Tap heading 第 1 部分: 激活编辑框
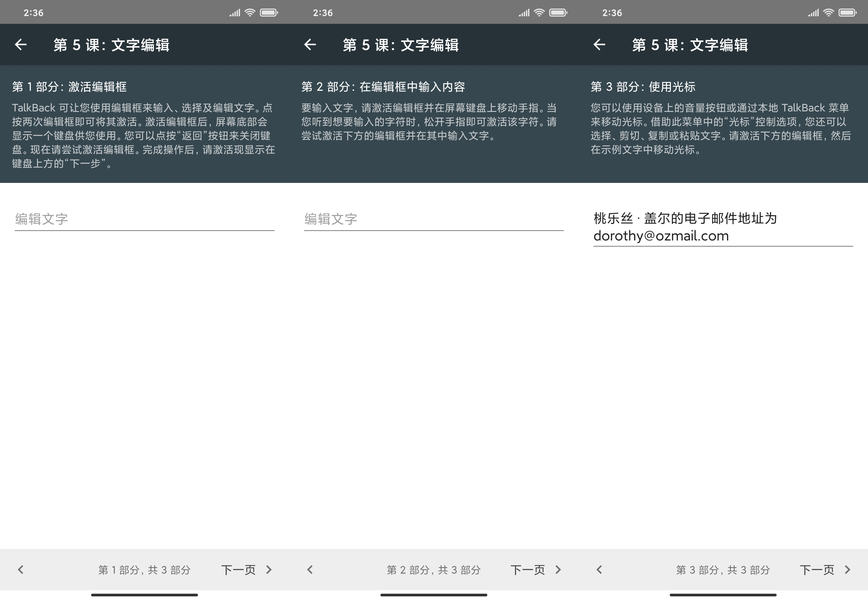The width and height of the screenshot is (868, 602). pyautogui.click(x=69, y=87)
